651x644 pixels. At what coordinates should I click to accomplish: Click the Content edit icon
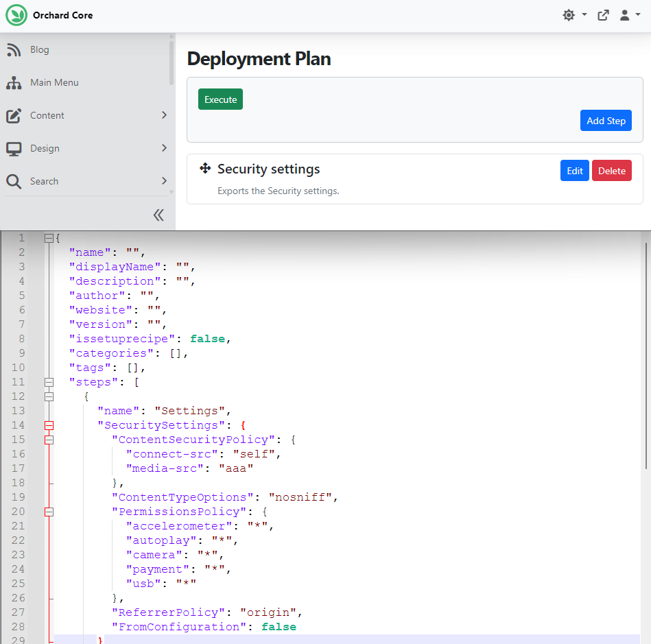[14, 115]
